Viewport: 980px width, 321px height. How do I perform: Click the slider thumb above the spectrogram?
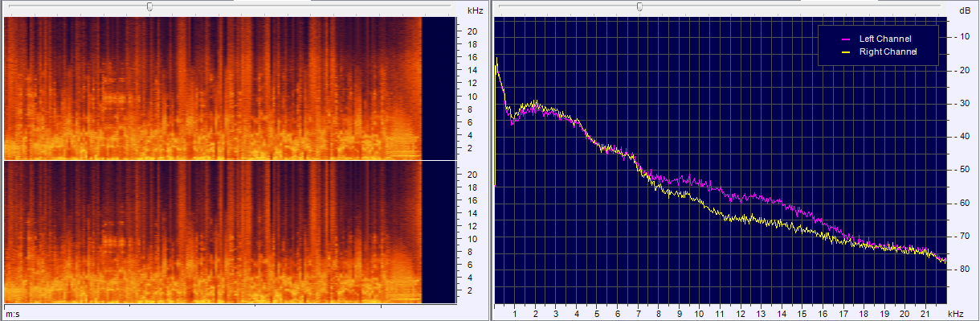point(149,6)
